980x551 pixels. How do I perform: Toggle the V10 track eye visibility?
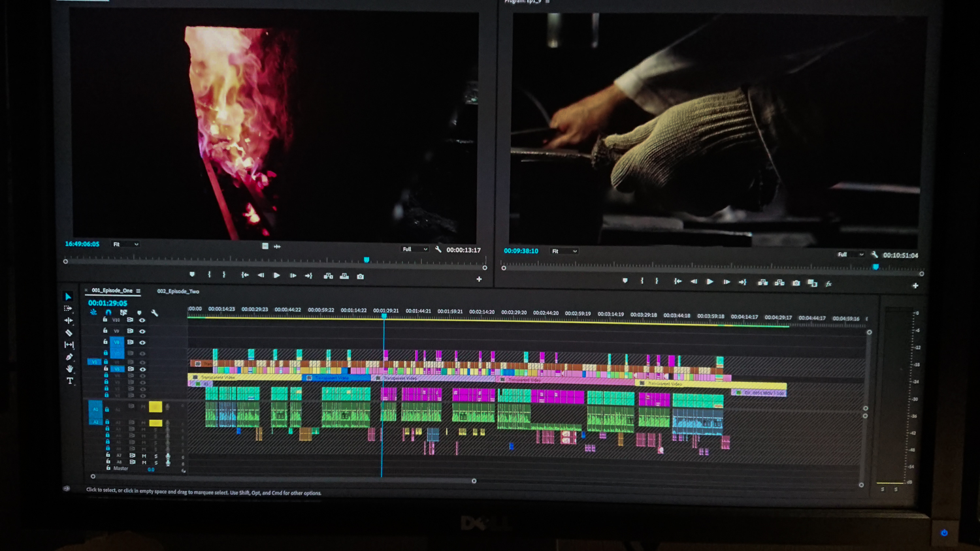[x=142, y=321]
